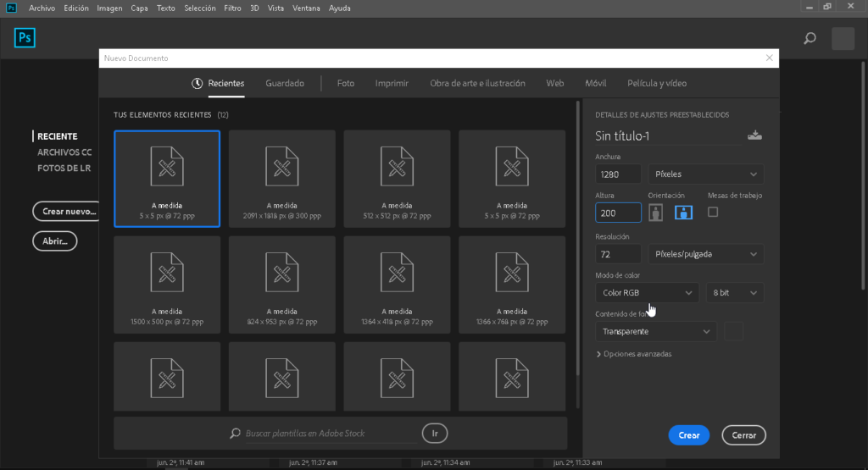
Task: Click the start screen vertical scrollbar
Action: tap(863, 174)
